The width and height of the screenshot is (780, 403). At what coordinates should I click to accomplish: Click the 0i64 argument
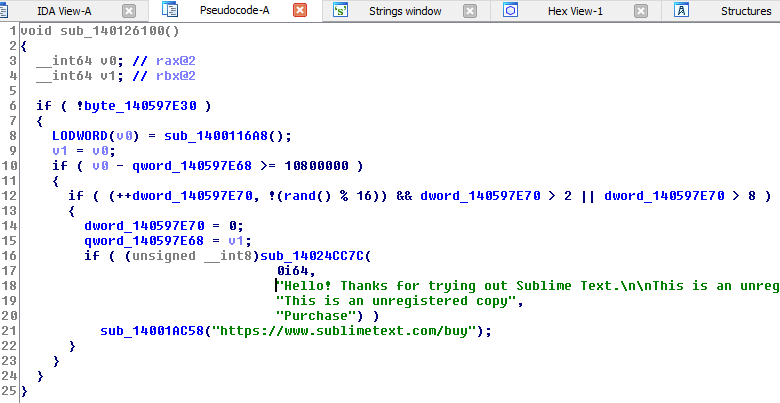click(295, 270)
